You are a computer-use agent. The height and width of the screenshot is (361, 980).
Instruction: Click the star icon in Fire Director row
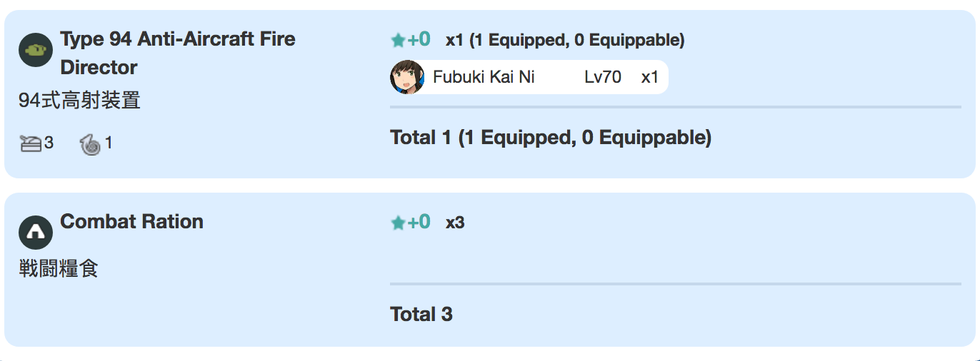tap(398, 41)
